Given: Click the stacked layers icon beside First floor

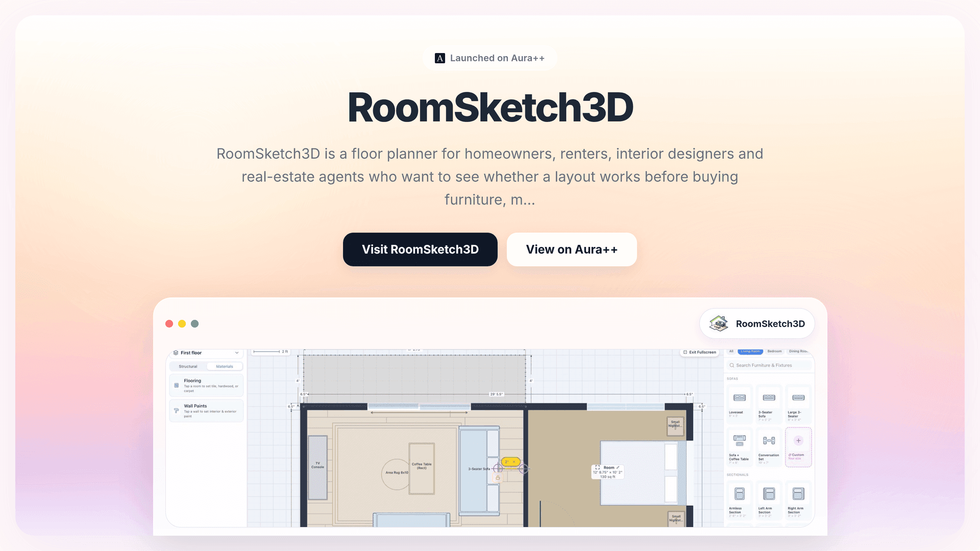Looking at the screenshot, I should pyautogui.click(x=176, y=353).
